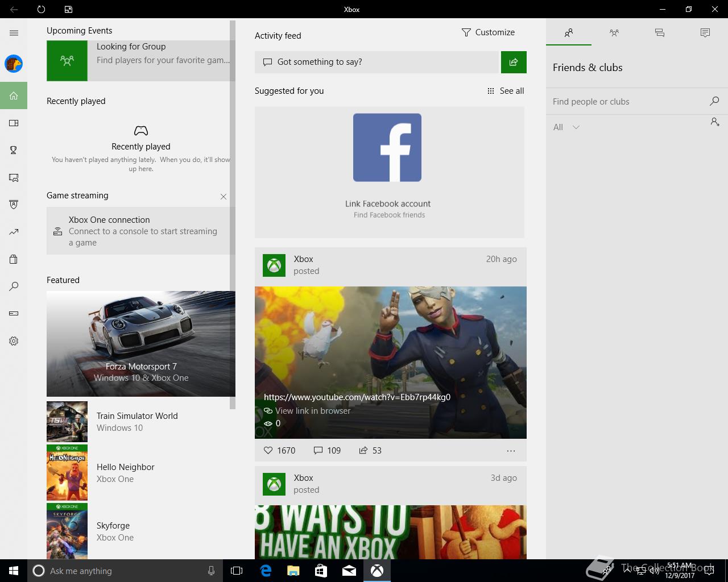The image size is (728, 582).
Task: Launch Microsoft Edge from taskbar
Action: pos(265,571)
